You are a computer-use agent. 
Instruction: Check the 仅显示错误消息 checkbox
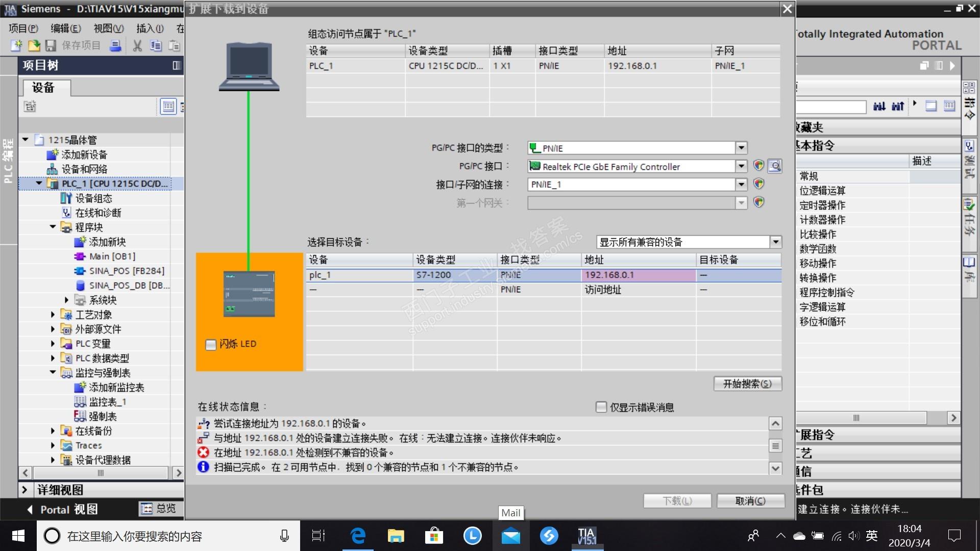(601, 407)
